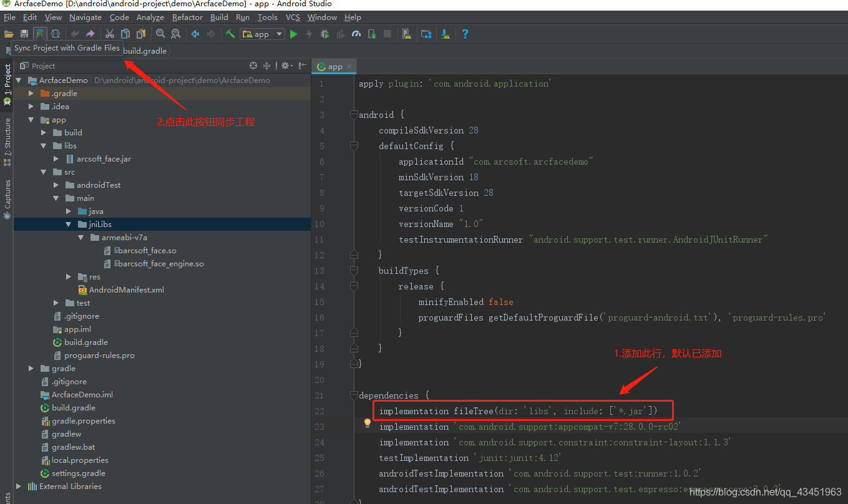Click build.gradle in the breadcrumb bar
Viewport: 848px width, 504px height.
[x=145, y=51]
